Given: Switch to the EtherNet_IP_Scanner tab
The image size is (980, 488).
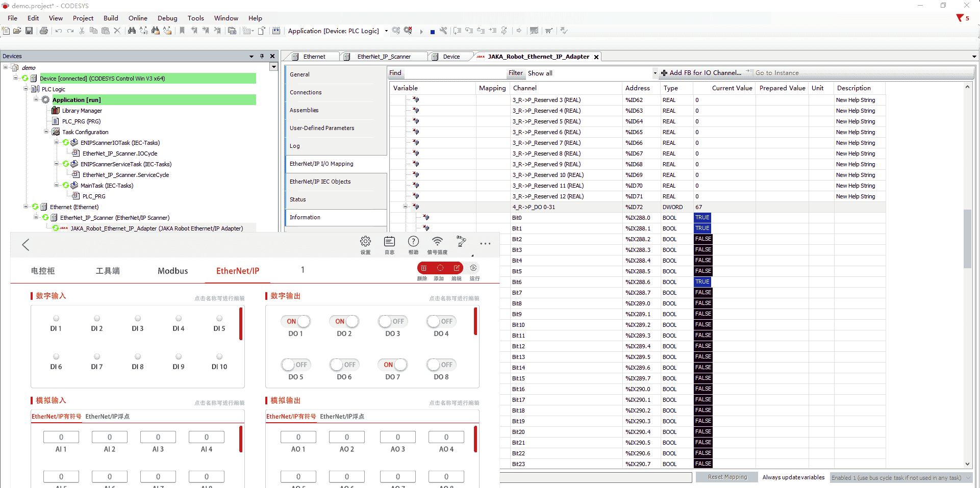Looking at the screenshot, I should pos(384,57).
